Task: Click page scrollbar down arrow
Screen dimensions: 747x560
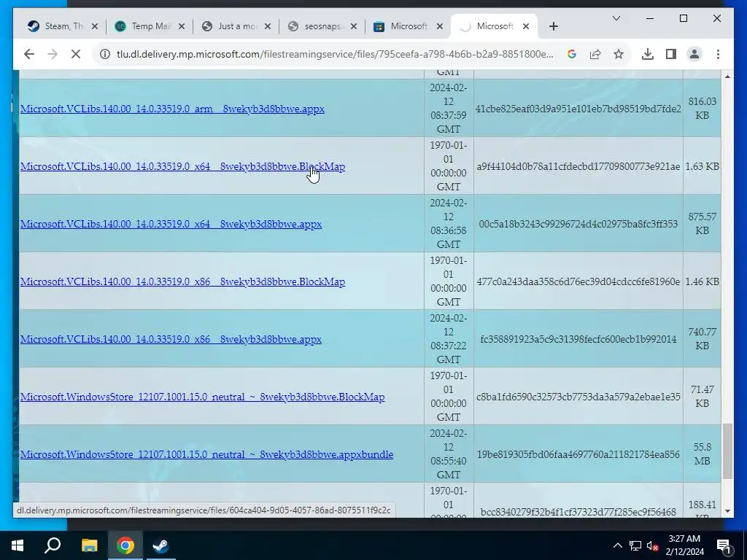Action: tap(727, 511)
